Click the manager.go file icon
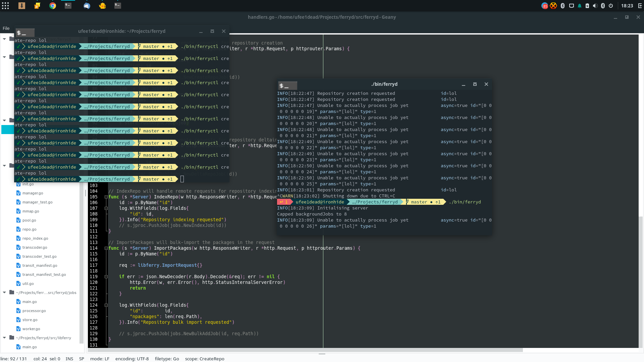The width and height of the screenshot is (644, 362). tap(18, 193)
